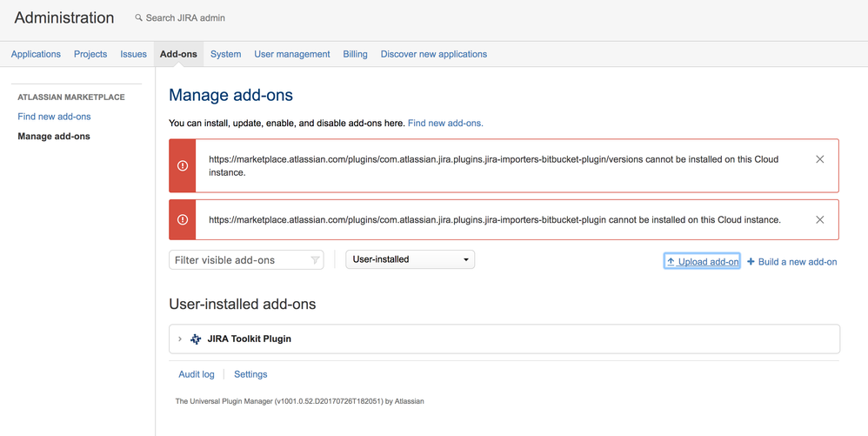Viewport: 868px width, 436px height.
Task: Click the Administration title
Action: pyautogui.click(x=64, y=17)
